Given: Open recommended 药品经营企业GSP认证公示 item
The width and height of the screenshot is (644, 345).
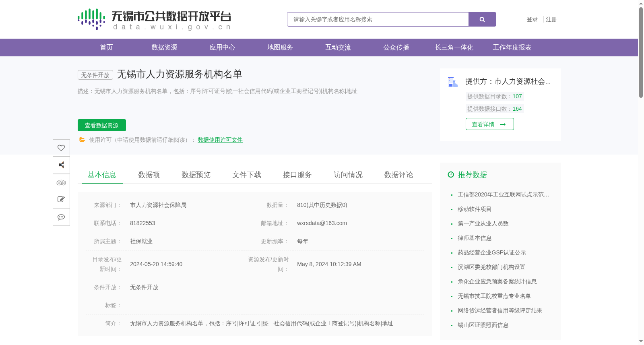Looking at the screenshot, I should click(x=492, y=252).
